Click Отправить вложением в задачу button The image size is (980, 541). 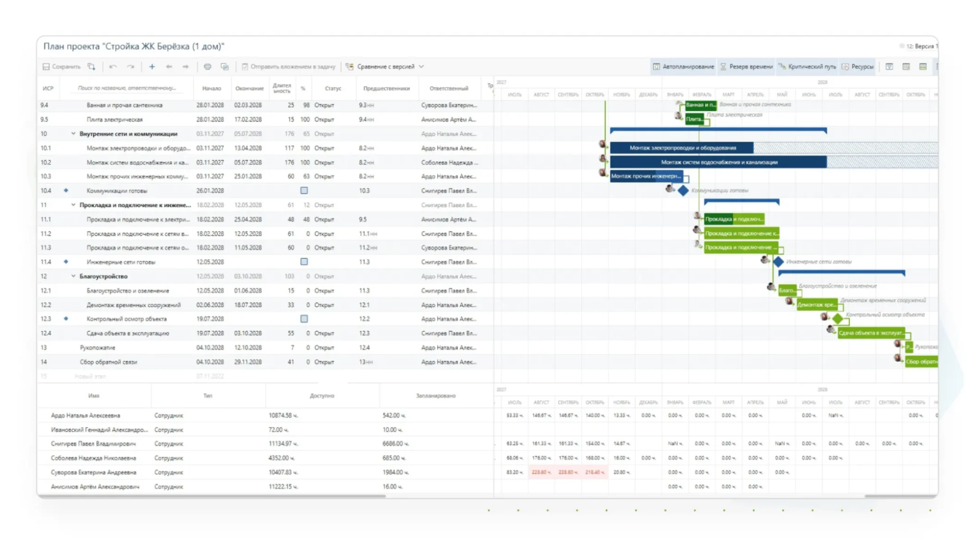288,67
